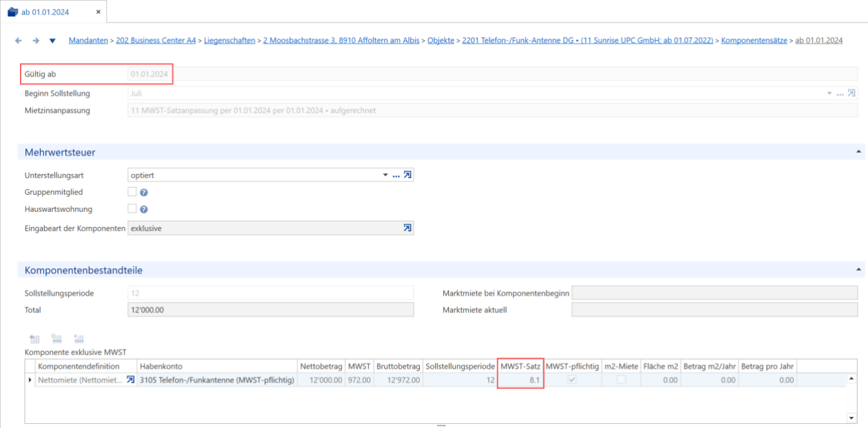Viewport: 868px width, 428px height.
Task: Navigate to Komponentensätze breadcrumb
Action: coord(754,41)
